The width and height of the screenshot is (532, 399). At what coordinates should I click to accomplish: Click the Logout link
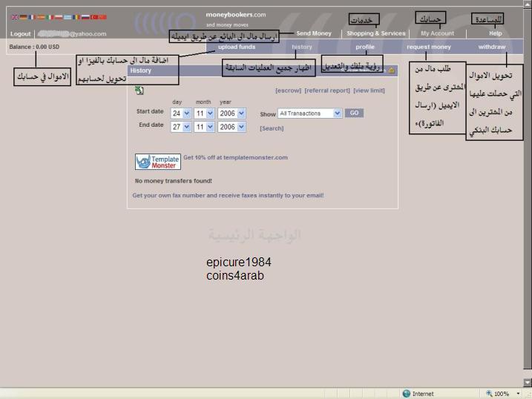tap(21, 33)
